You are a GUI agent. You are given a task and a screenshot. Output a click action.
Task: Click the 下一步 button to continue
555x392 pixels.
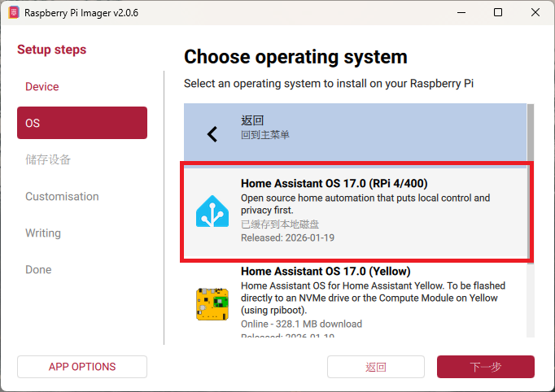pos(485,367)
